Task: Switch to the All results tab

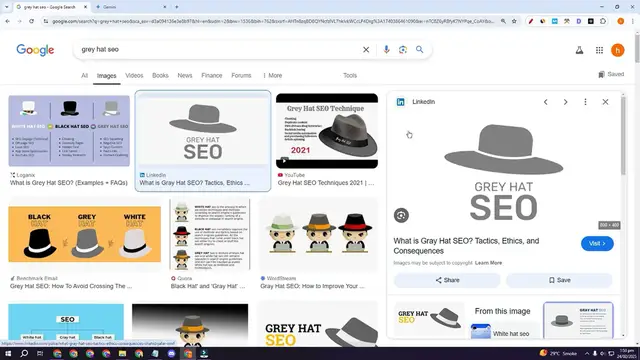Action: click(84, 76)
